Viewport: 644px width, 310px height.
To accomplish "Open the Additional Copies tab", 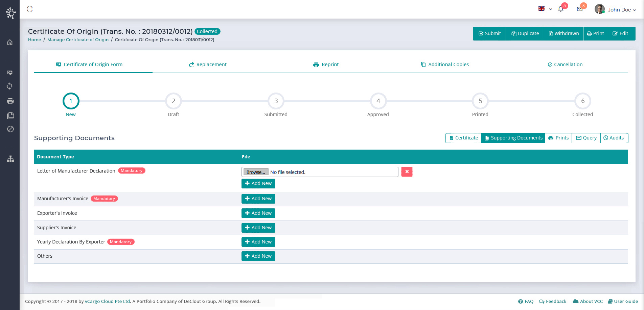I will [444, 64].
